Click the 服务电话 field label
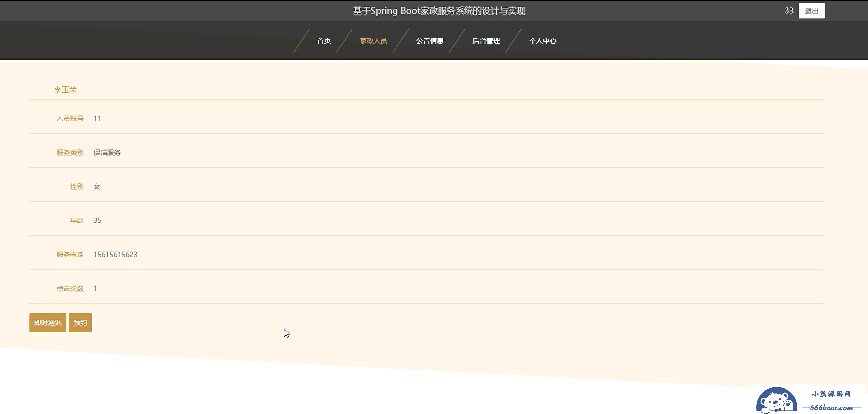The height and width of the screenshot is (414, 868). (x=70, y=254)
